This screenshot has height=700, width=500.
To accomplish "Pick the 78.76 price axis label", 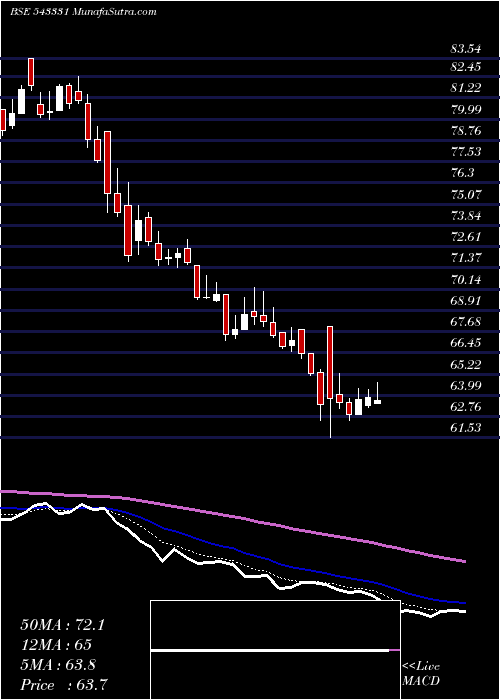I will pos(466,131).
